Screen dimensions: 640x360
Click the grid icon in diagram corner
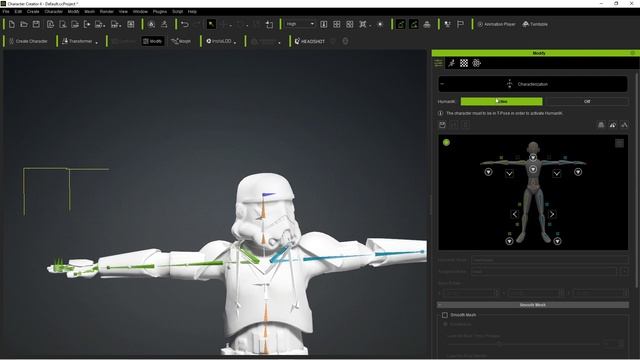click(x=619, y=143)
